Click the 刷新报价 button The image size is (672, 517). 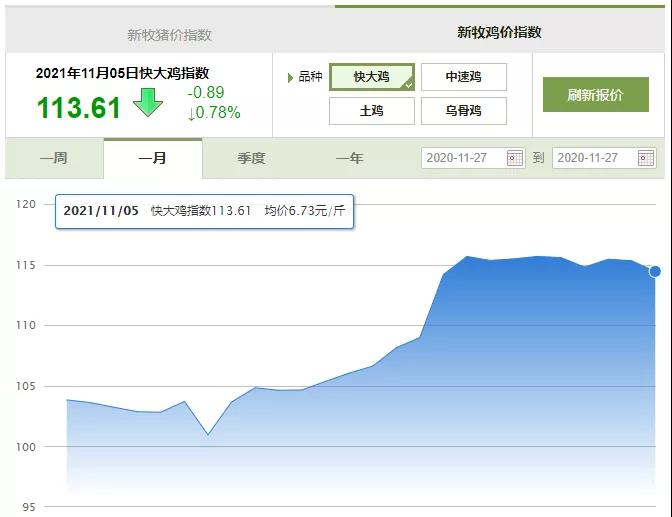pos(596,95)
